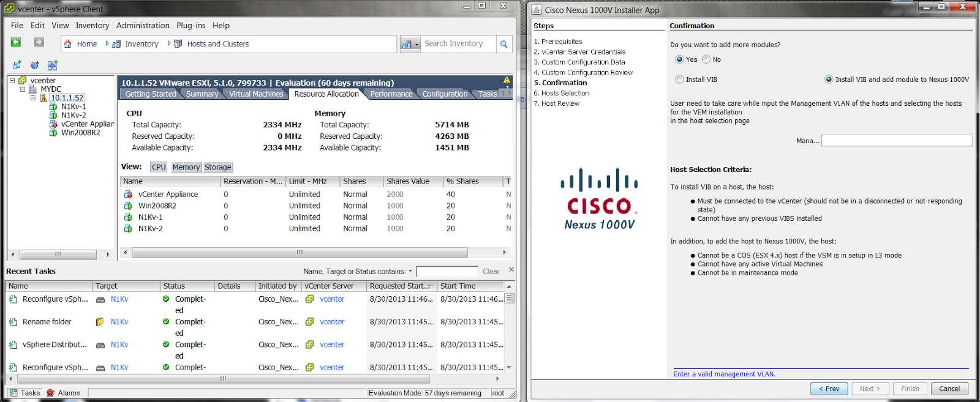Click the Win2008R2 VM icon in tree

click(x=54, y=132)
